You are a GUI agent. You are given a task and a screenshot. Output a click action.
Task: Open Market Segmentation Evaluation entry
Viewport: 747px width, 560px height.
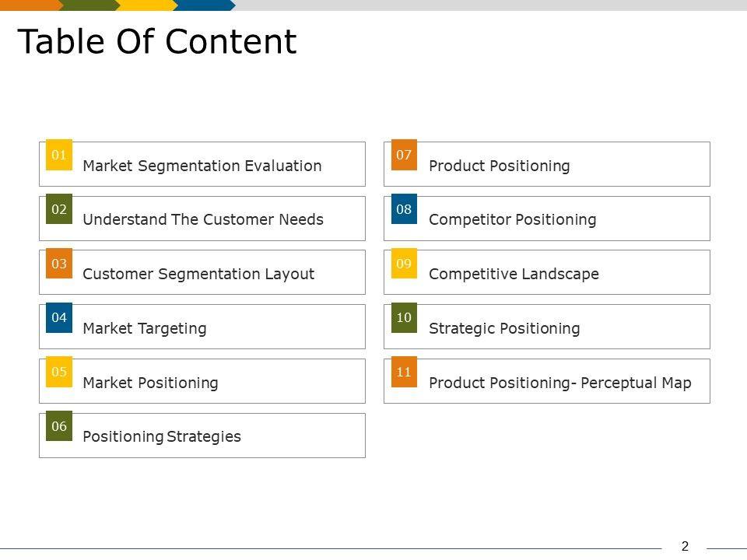202,166
